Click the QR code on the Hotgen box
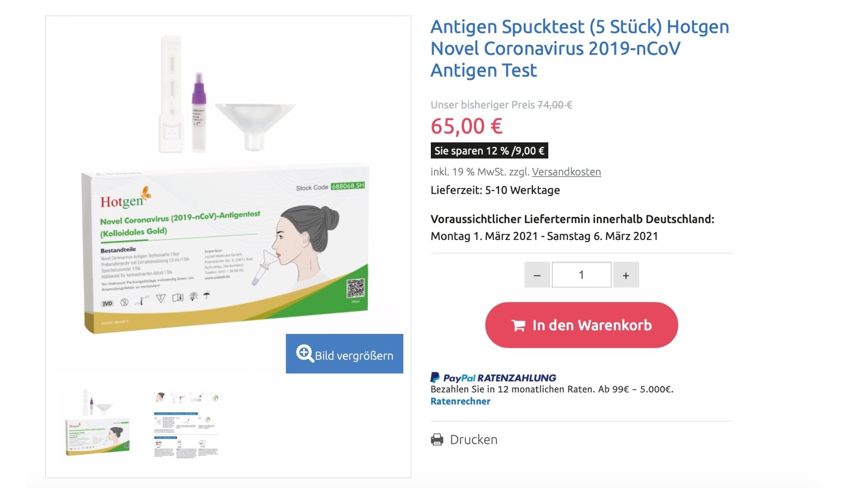 (x=355, y=288)
